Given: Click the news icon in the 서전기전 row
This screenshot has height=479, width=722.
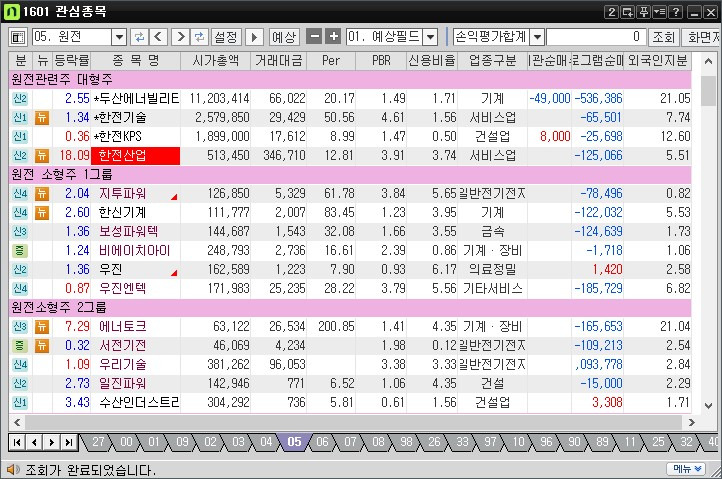Looking at the screenshot, I should [41, 346].
